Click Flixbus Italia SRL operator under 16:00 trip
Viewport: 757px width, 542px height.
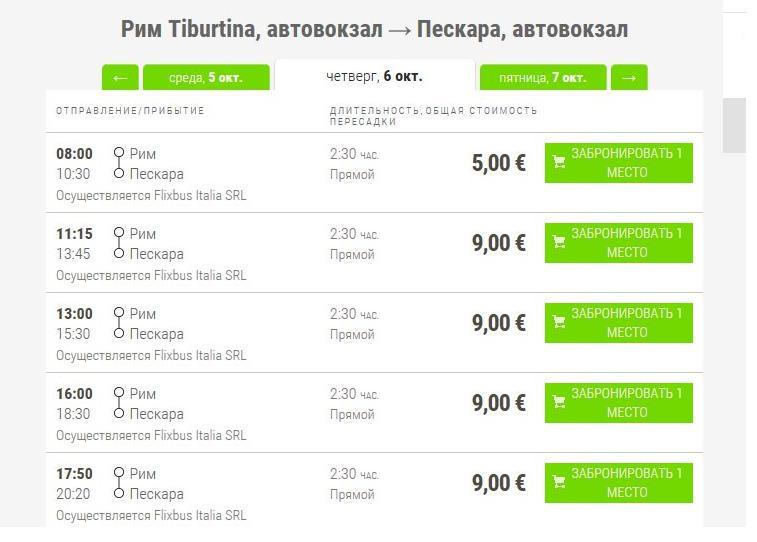tap(200, 435)
